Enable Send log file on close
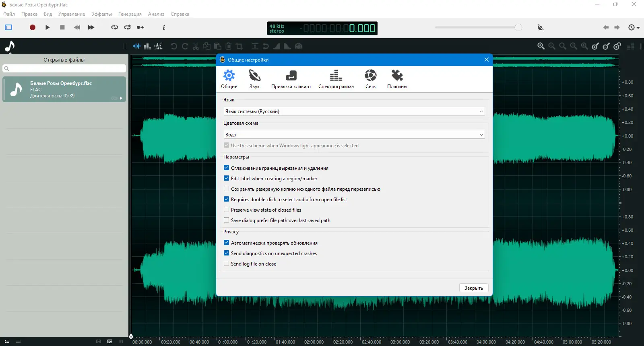 pos(227,264)
